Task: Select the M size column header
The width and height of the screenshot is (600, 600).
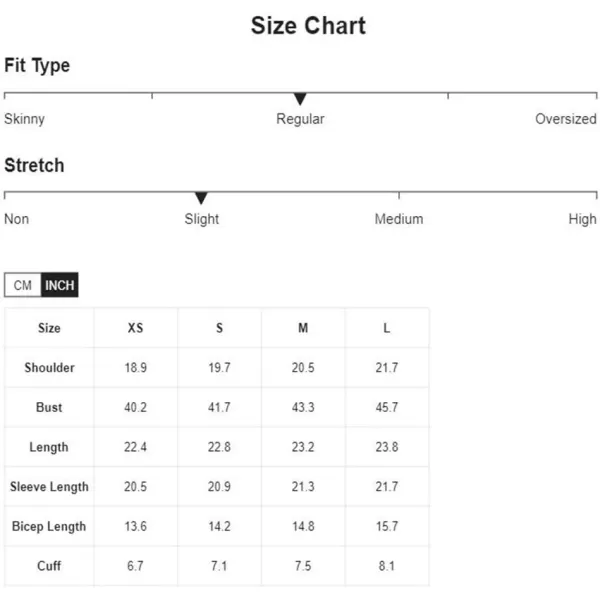Action: click(303, 328)
